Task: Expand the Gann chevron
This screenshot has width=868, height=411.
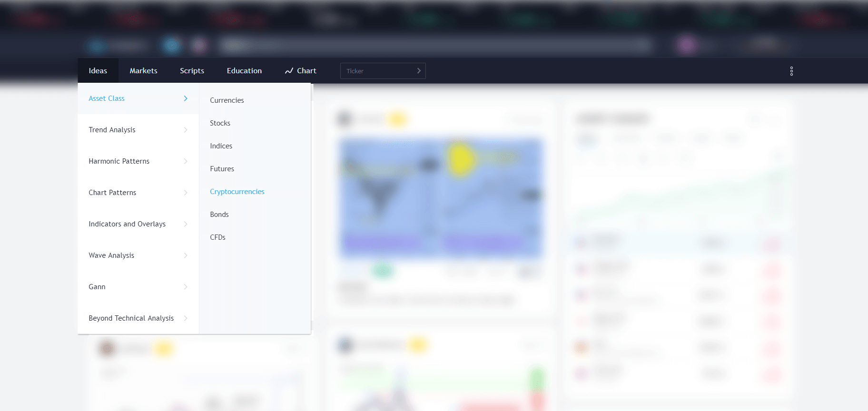Action: click(186, 287)
